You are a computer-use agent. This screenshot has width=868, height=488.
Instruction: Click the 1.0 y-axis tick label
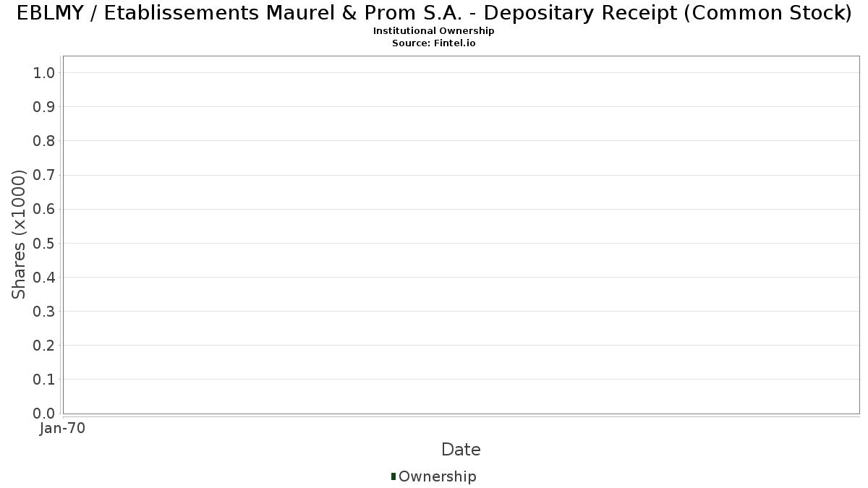pos(44,72)
